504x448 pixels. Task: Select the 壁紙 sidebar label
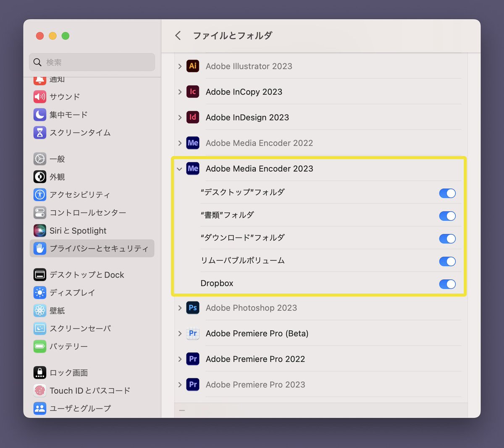tap(57, 311)
